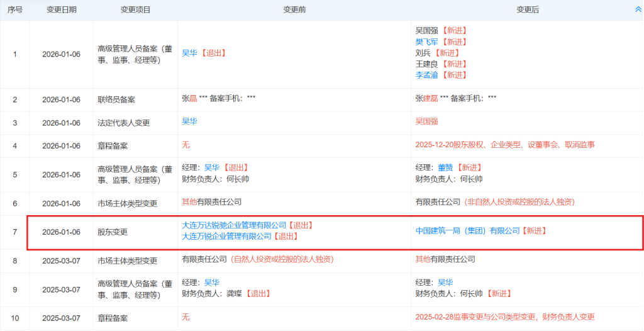Image resolution: width=644 pixels, height=331 pixels.
Task: Click the 变更项目 column header
Action: (135, 10)
